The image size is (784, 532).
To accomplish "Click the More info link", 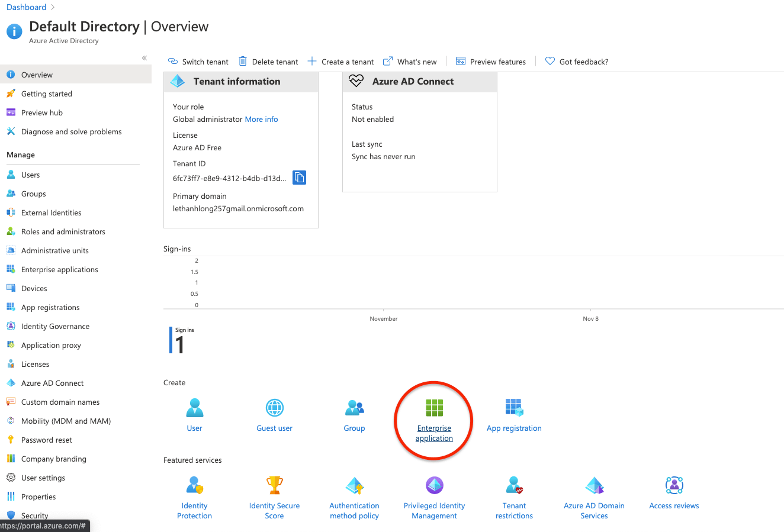I will (261, 119).
